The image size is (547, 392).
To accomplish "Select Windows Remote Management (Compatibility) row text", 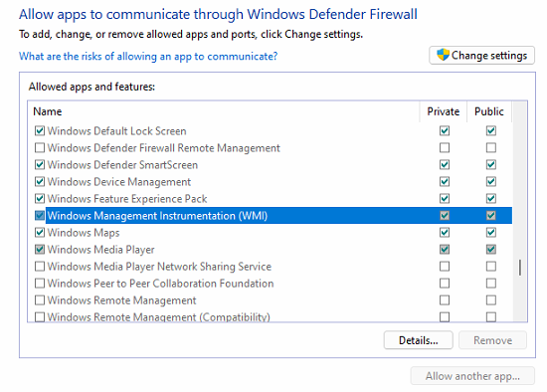I will pyautogui.click(x=159, y=317).
